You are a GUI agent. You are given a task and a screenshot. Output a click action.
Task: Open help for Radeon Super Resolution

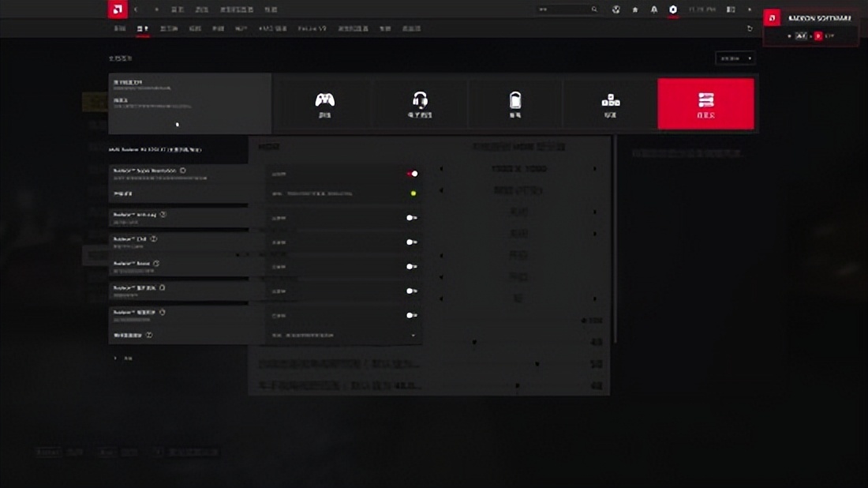(x=183, y=171)
